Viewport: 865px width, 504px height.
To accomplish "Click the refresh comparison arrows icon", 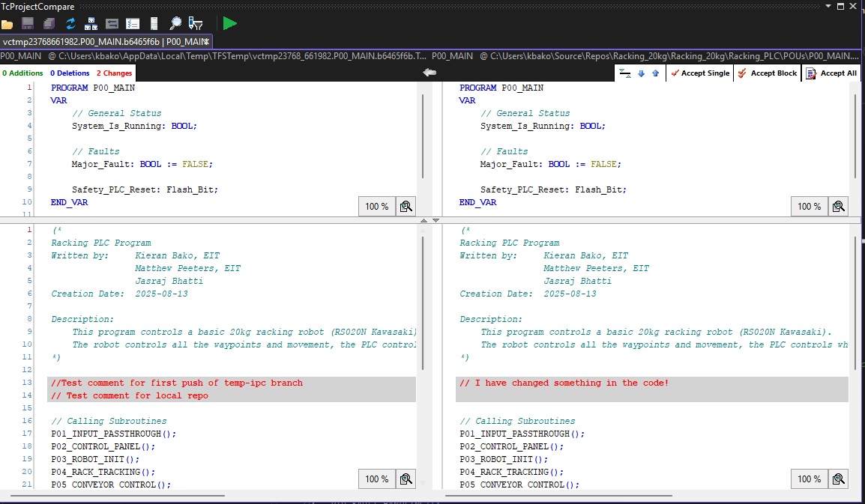I will (70, 24).
